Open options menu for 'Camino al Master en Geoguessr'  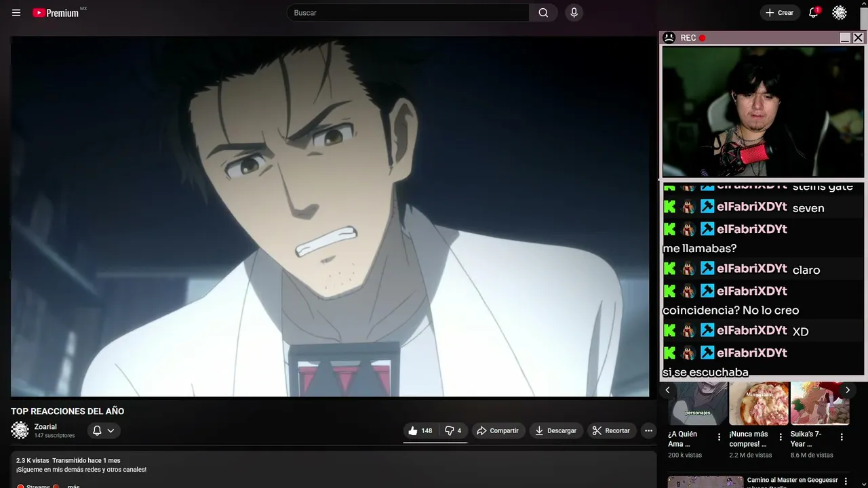click(x=845, y=481)
